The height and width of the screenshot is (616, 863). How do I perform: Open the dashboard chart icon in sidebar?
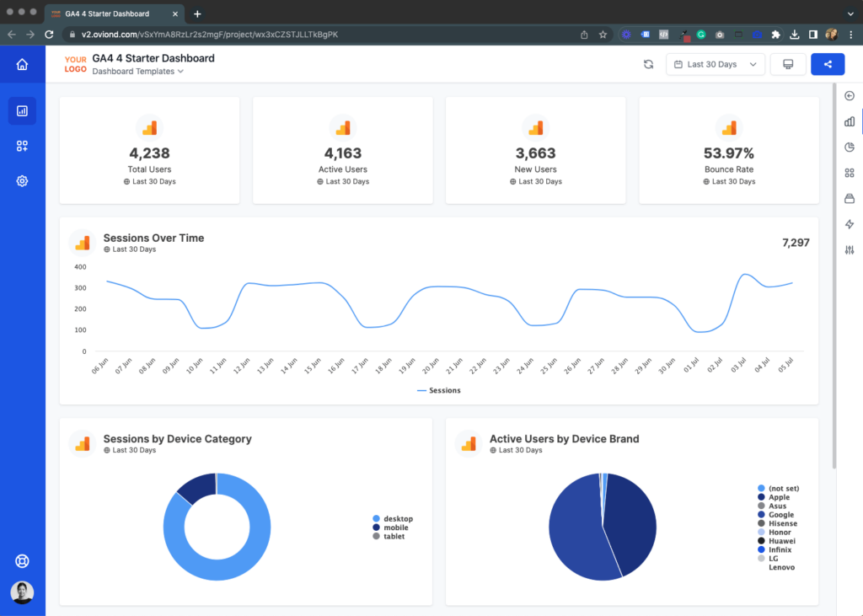click(x=22, y=110)
